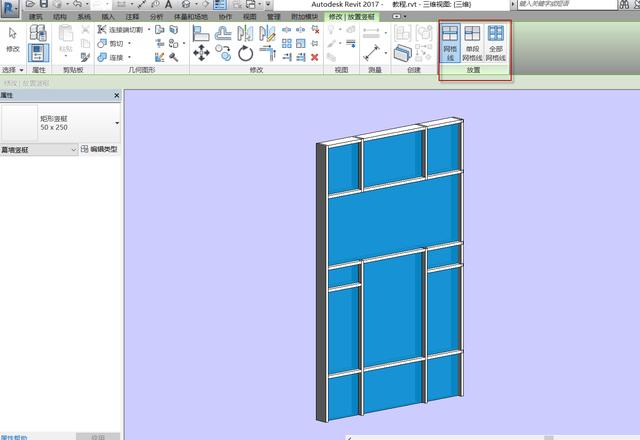Click the Modify arrow tool
Image resolution: width=640 pixels, height=440 pixels.
[13, 40]
